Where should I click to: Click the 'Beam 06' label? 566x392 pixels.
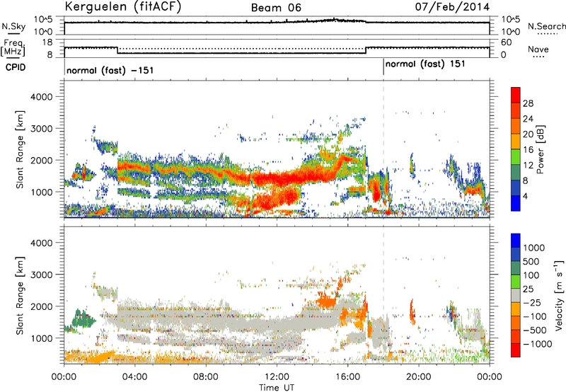pos(276,8)
